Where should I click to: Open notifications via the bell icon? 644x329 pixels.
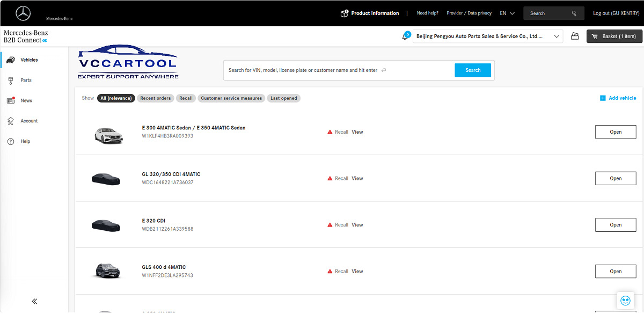point(406,36)
